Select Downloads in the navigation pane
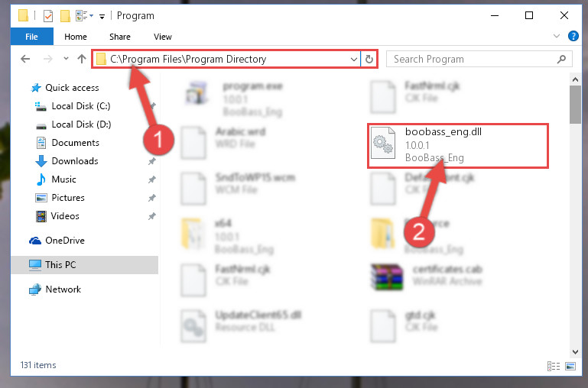588x388 pixels. tap(75, 161)
